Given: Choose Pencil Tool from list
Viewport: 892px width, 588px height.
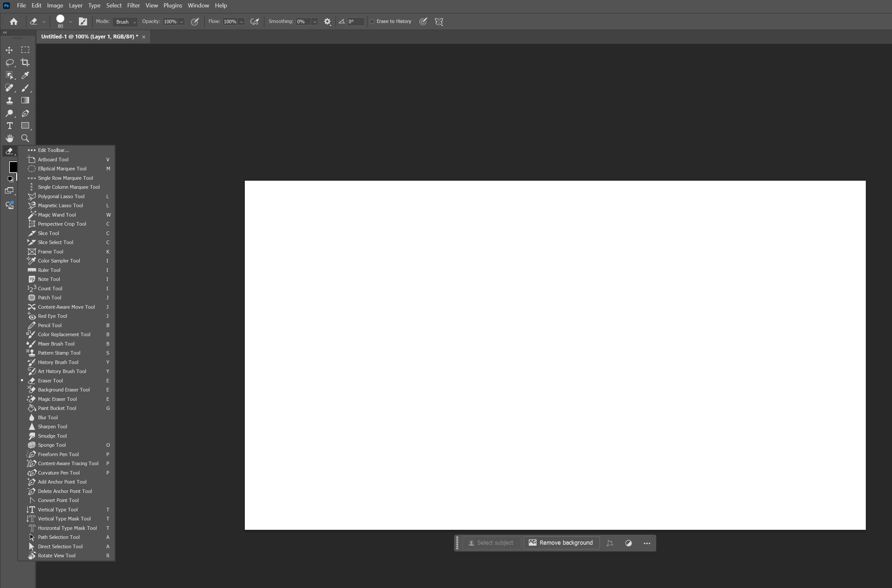Looking at the screenshot, I should coord(67,325).
